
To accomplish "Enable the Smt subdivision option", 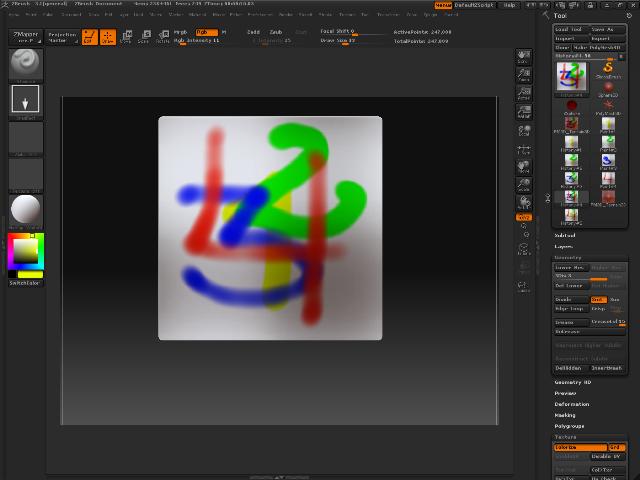I will click(x=598, y=299).
